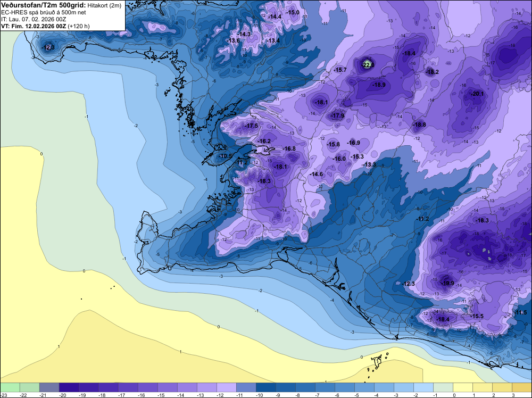The width and height of the screenshot is (532, 398).
Task: Choose the legend color swatch labeled -7
Action: click(325, 387)
